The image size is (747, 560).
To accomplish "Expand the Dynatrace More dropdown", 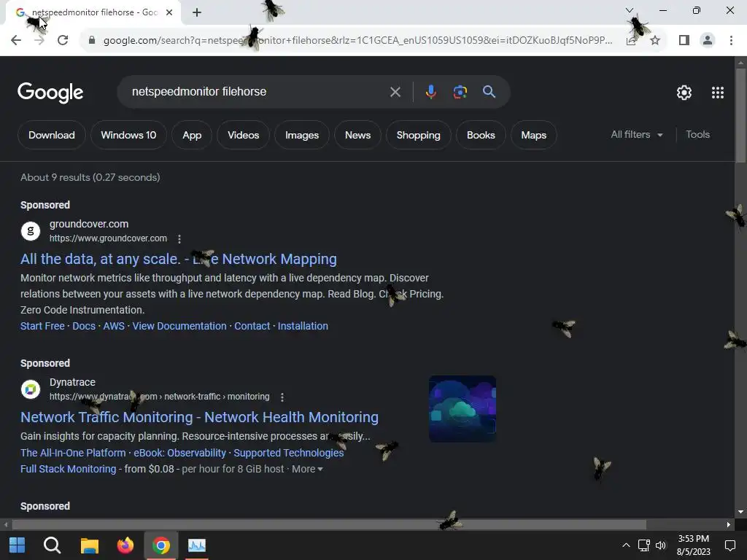I will click(x=307, y=469).
